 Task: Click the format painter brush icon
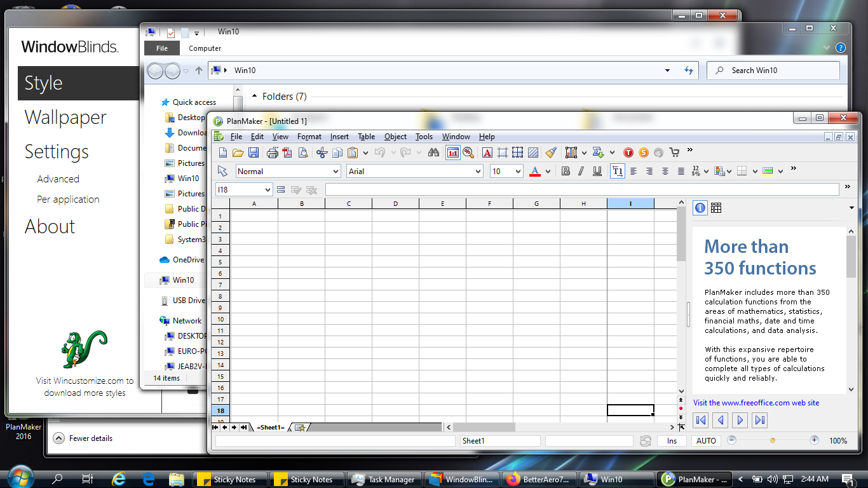(551, 152)
